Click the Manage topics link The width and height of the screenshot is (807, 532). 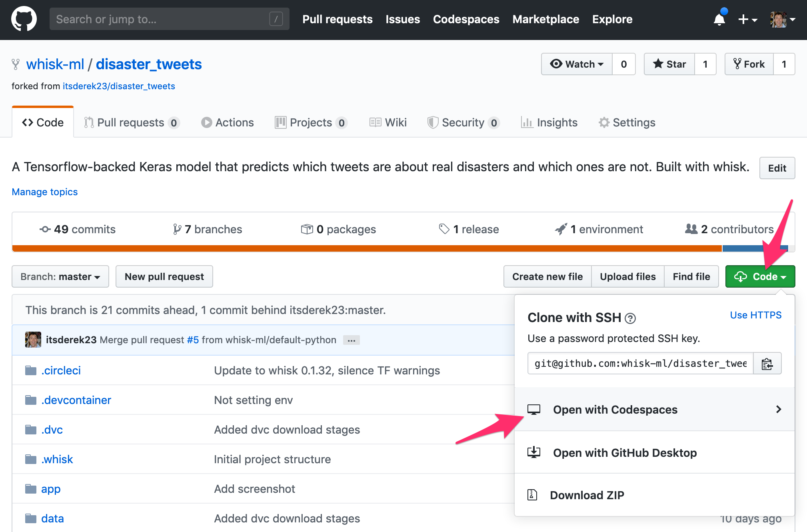pos(45,192)
